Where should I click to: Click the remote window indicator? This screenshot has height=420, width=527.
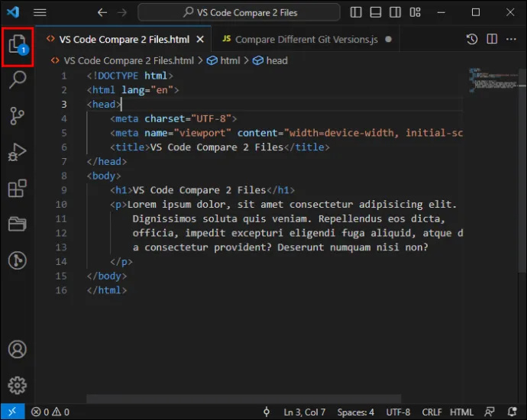(12, 412)
